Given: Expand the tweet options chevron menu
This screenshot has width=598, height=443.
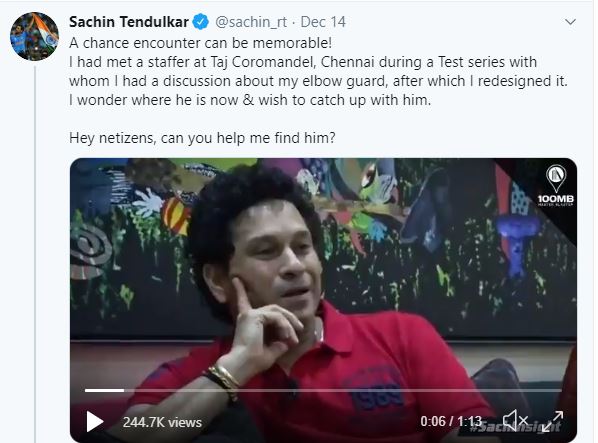Looking at the screenshot, I should pos(570,22).
